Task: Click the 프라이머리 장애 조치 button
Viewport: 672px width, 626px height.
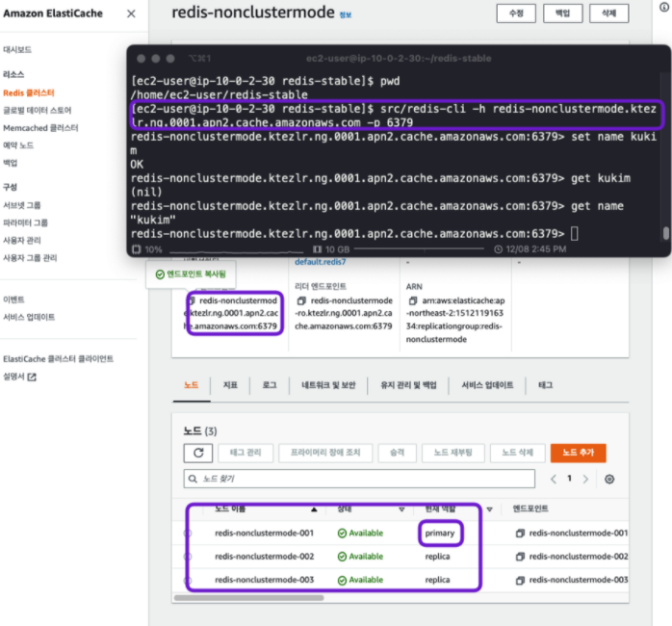Action: [x=325, y=453]
